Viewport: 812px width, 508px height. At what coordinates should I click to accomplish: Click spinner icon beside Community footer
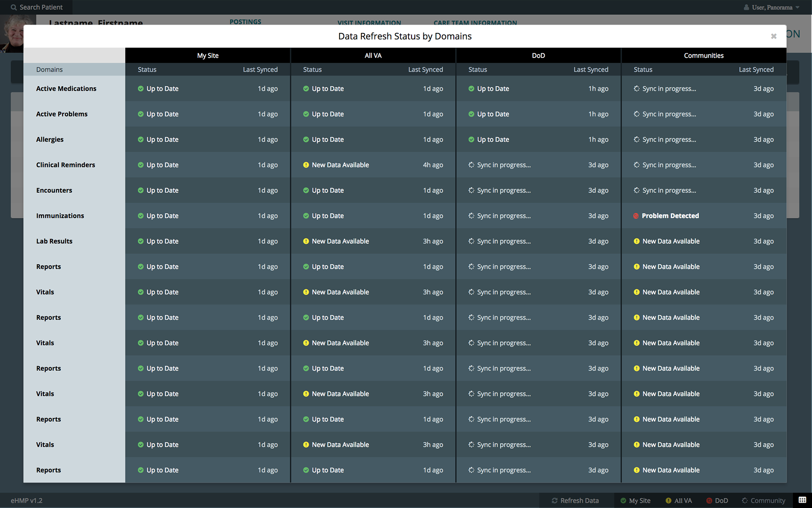pos(745,501)
